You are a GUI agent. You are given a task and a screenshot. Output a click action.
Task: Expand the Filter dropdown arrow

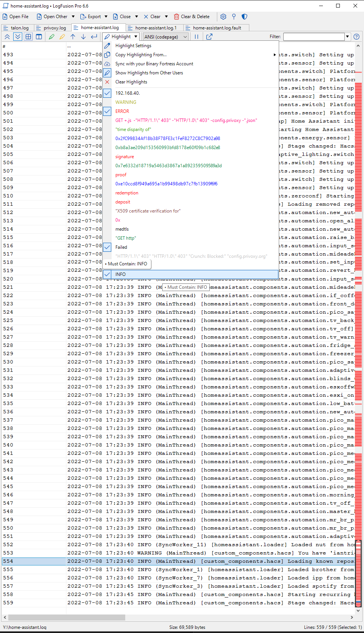point(347,37)
